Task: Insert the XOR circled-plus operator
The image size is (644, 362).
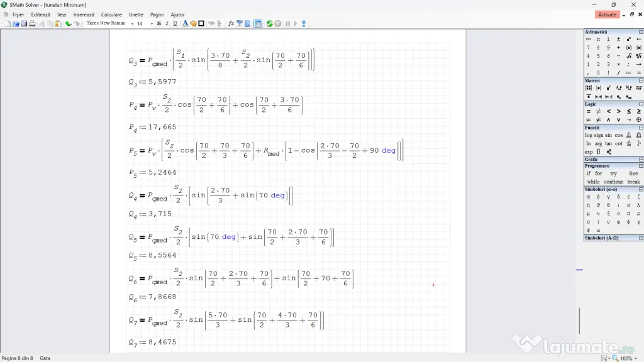Action: point(639,120)
